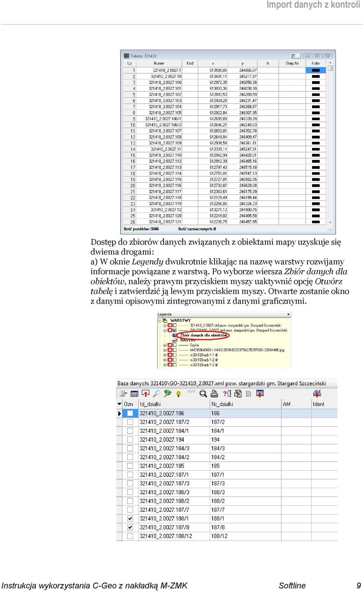Viewport: 364px width, 591px height.
Task: Enable checkbox for layer Gryka in Legenda
Action: point(175,345)
